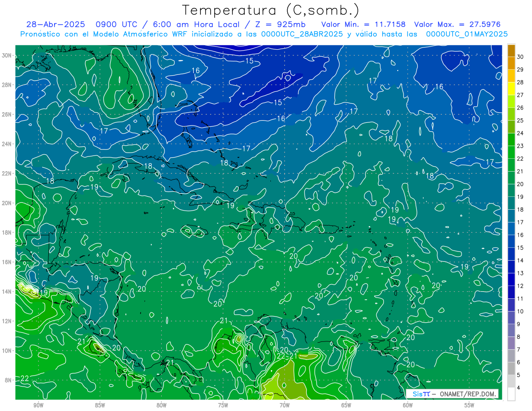Click the 14N latitude axis label
The image size is (532, 411).
(7, 292)
